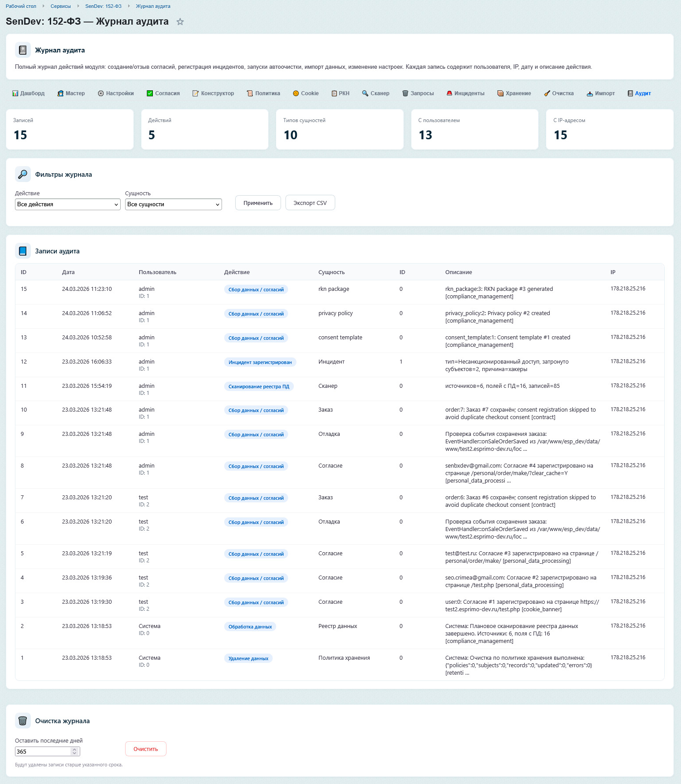681x784 pixels.
Task: Navigate to Сервисы in the breadcrumb
Action: (60, 6)
